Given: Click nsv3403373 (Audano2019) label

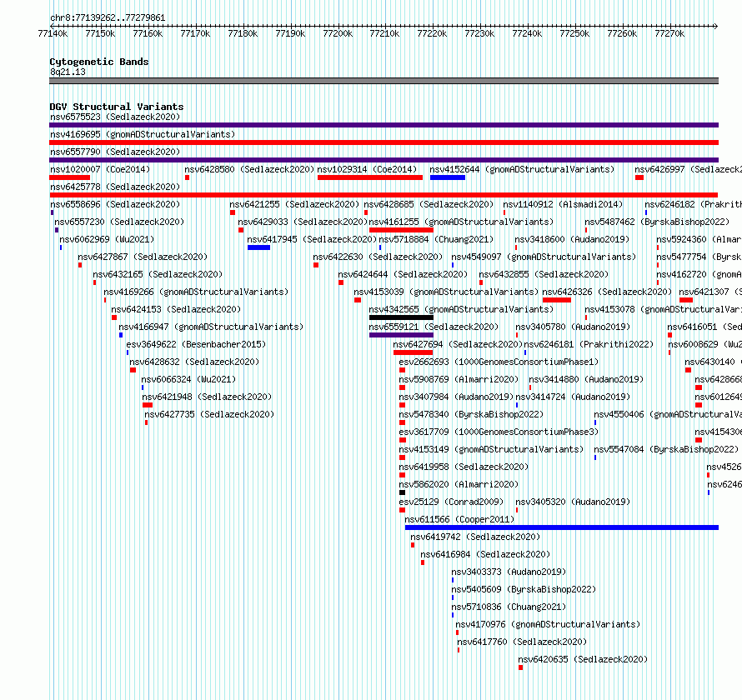Looking at the screenshot, I should click(509, 572).
